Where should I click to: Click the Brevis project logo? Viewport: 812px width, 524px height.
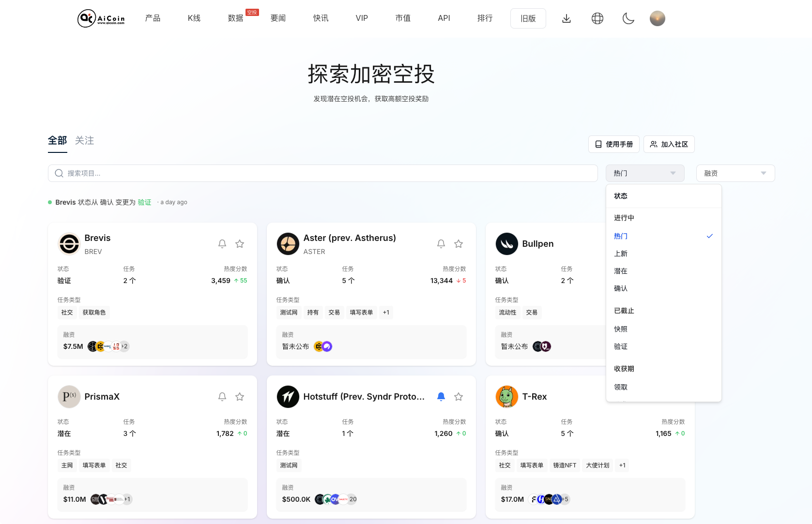69,244
